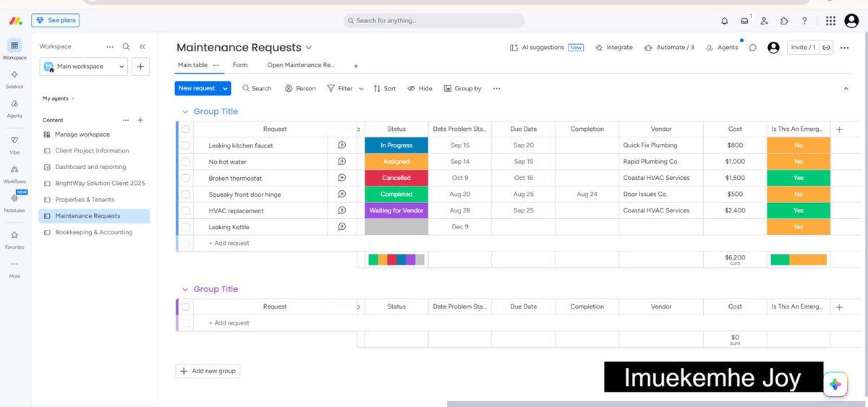This screenshot has height=407, width=868.
Task: Open Automate / 3 panel
Action: (x=669, y=48)
